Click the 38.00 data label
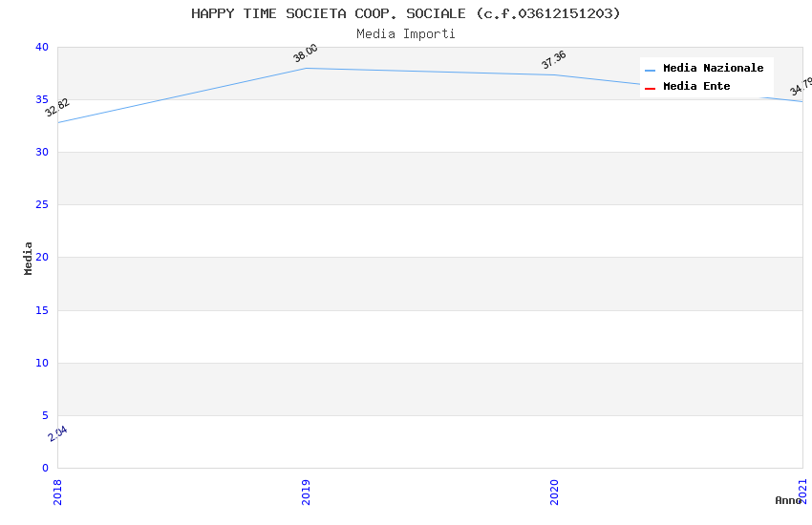Image resolution: width=812 pixels, height=525 pixels. click(x=306, y=53)
